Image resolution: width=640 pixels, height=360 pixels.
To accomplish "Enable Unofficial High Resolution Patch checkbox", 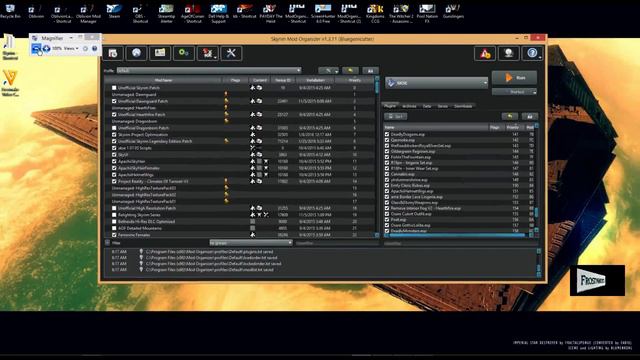I will (114, 208).
